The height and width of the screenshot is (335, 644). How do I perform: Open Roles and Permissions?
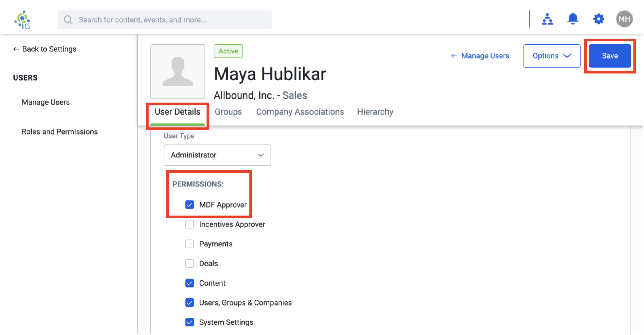[x=60, y=132]
